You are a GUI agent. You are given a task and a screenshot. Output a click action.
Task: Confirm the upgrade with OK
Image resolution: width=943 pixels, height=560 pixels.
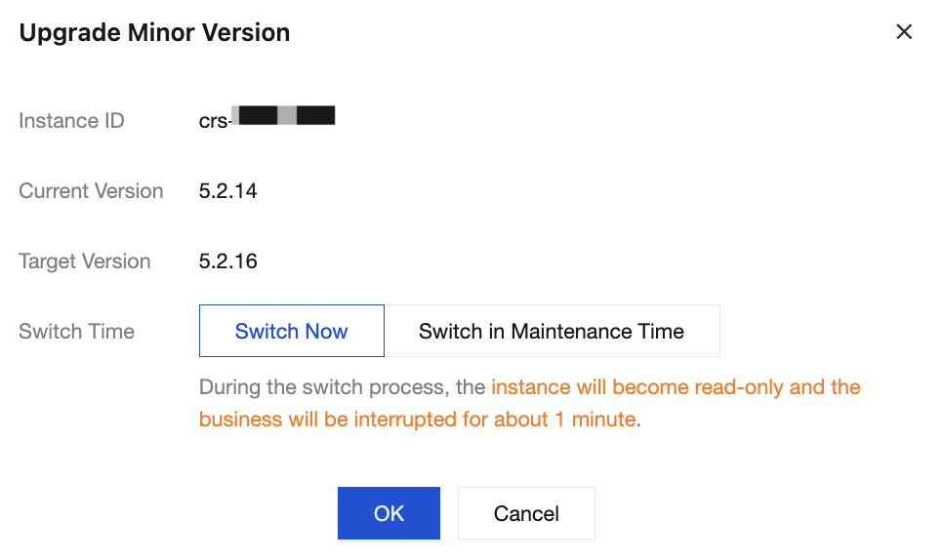pos(389,513)
